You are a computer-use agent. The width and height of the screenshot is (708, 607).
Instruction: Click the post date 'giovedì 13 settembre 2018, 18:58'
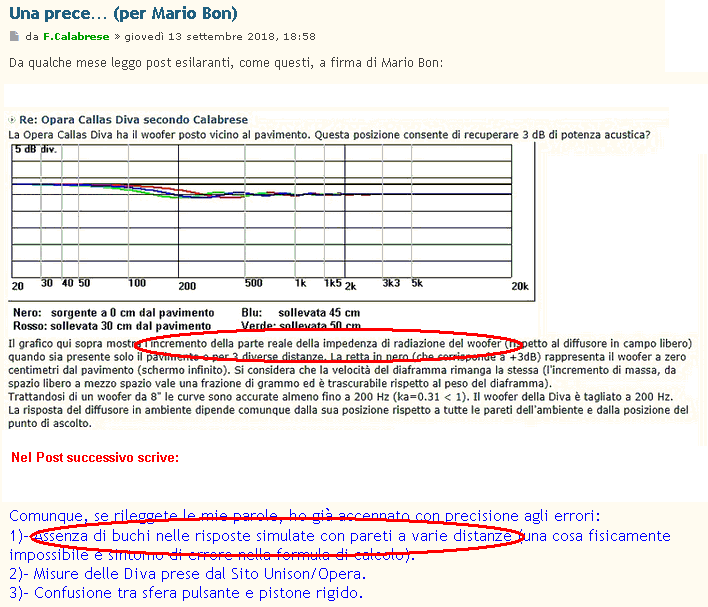click(220, 37)
